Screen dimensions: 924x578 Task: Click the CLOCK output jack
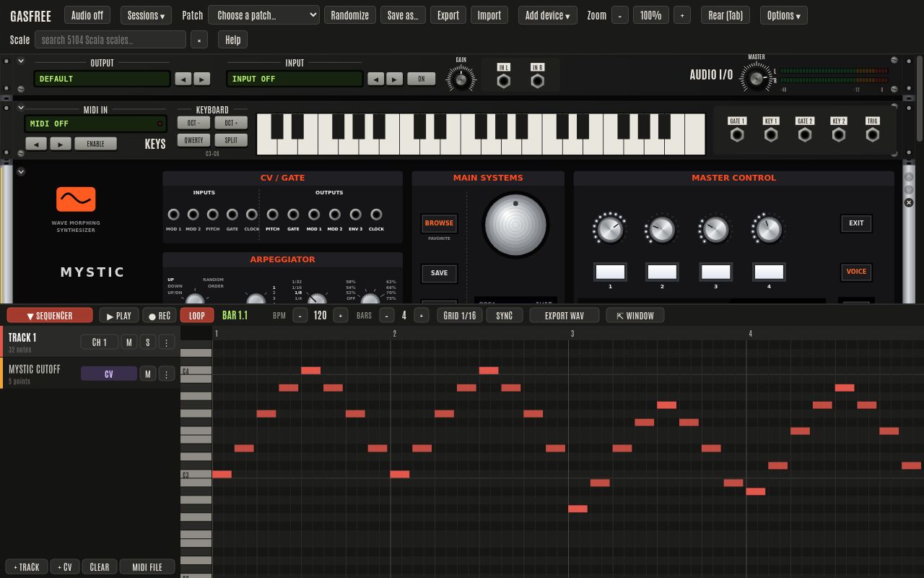coord(376,215)
